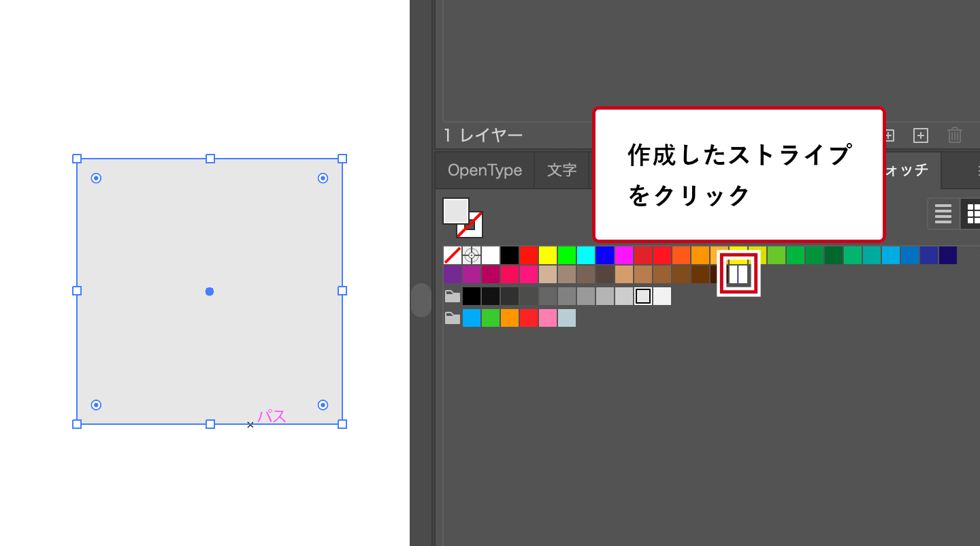Delete the selected layer with trash icon

pos(955,135)
